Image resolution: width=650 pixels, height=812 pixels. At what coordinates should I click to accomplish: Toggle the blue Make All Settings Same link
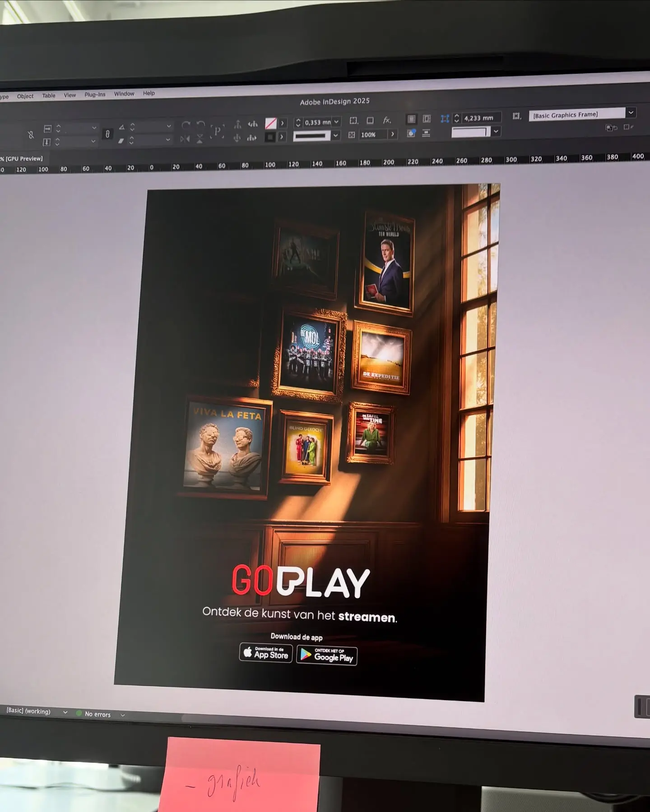click(x=445, y=119)
